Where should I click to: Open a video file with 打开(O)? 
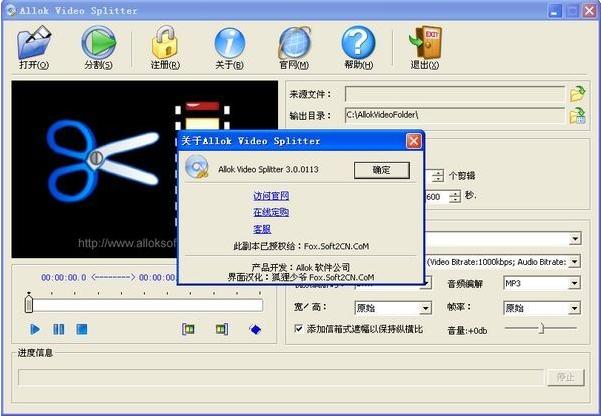[34, 48]
